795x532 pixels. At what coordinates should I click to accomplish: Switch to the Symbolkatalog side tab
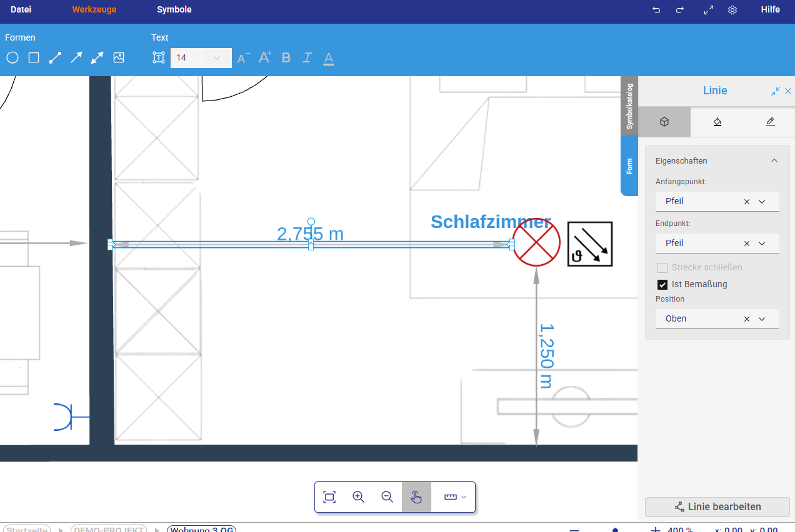point(629,106)
